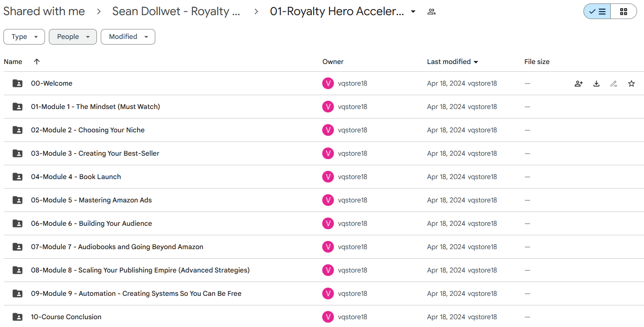Screen dimensions: 644x327
Task: Click the vqstore18 avatar on 02-Module 2 row
Action: coord(328,130)
